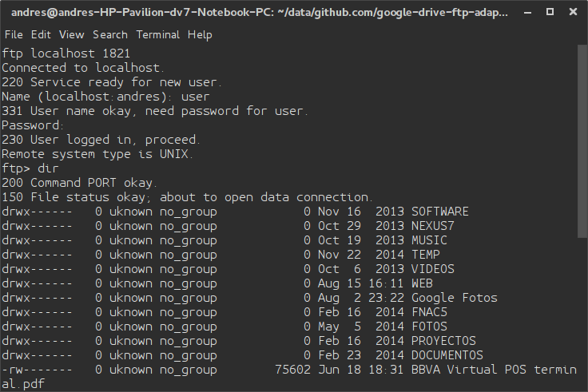Click the 'ftp> dir' command line

point(30,168)
